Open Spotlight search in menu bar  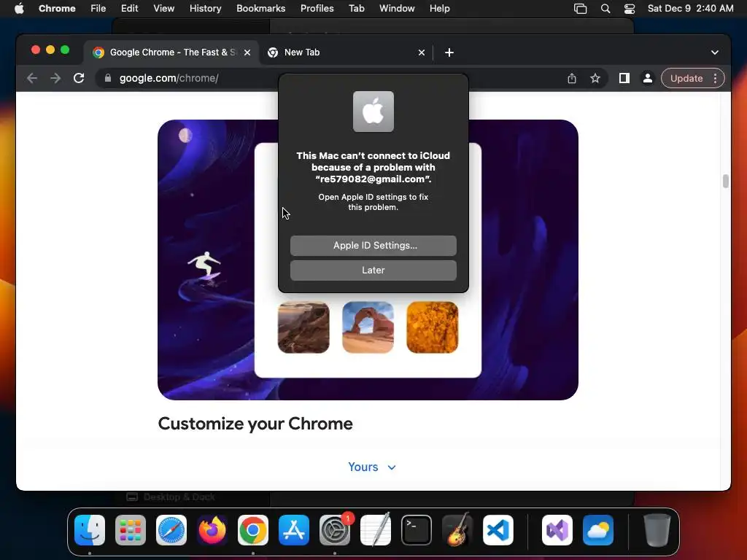click(x=605, y=9)
